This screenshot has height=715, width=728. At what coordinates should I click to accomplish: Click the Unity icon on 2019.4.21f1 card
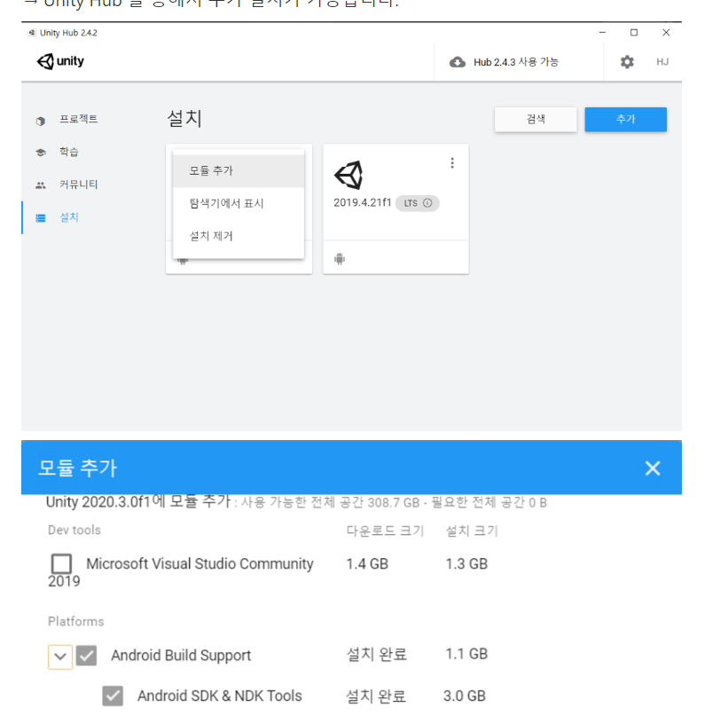[x=348, y=175]
